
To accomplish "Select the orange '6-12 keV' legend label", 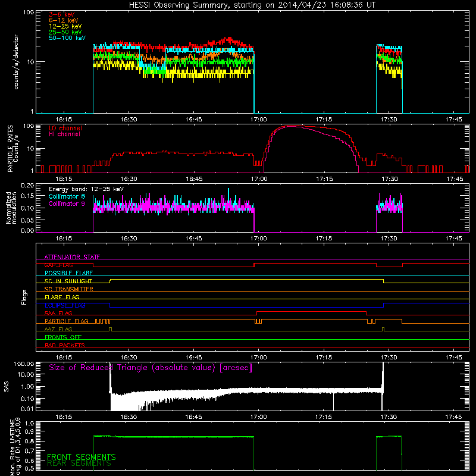I will 64,20.
